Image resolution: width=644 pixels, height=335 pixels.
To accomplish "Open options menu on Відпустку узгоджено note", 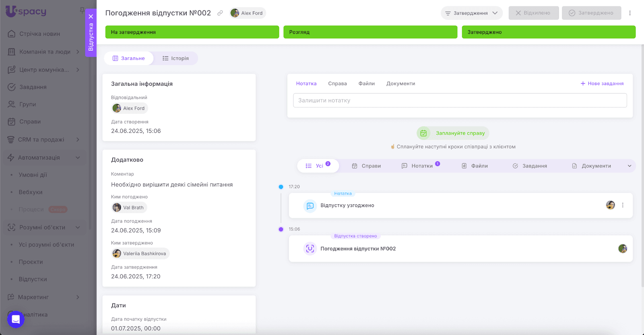I will 623,205.
